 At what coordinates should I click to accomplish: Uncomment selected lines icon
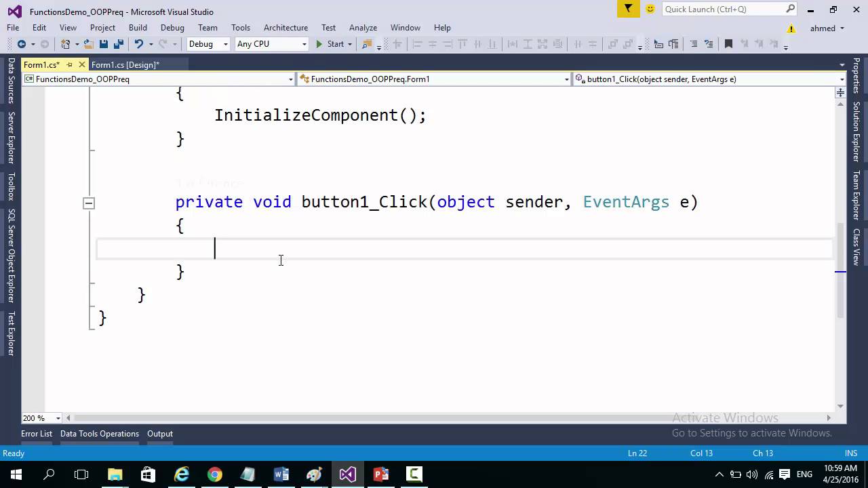[x=709, y=44]
